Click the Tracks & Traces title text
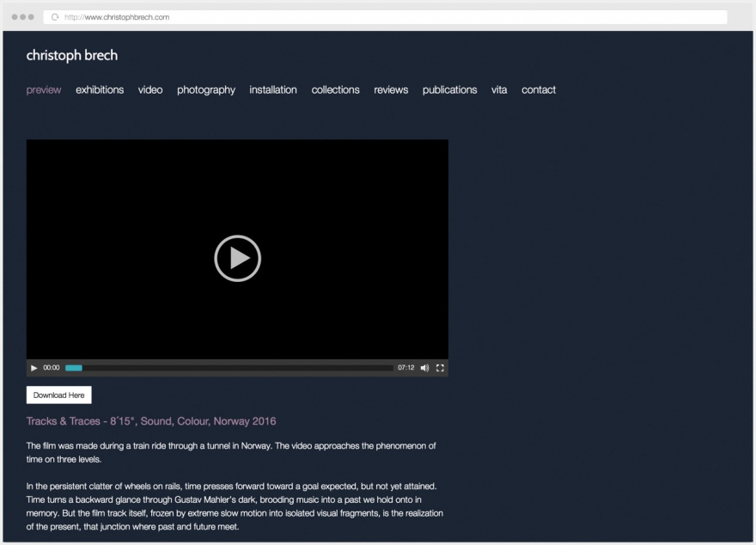Viewport: 756px width, 545px height. (x=151, y=421)
